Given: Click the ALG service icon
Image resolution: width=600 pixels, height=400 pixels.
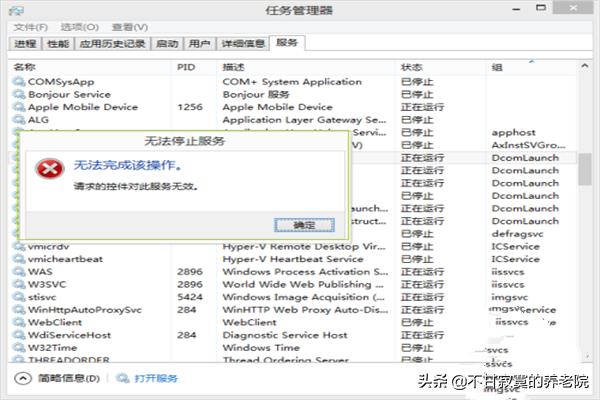Looking at the screenshot, I should (x=19, y=119).
